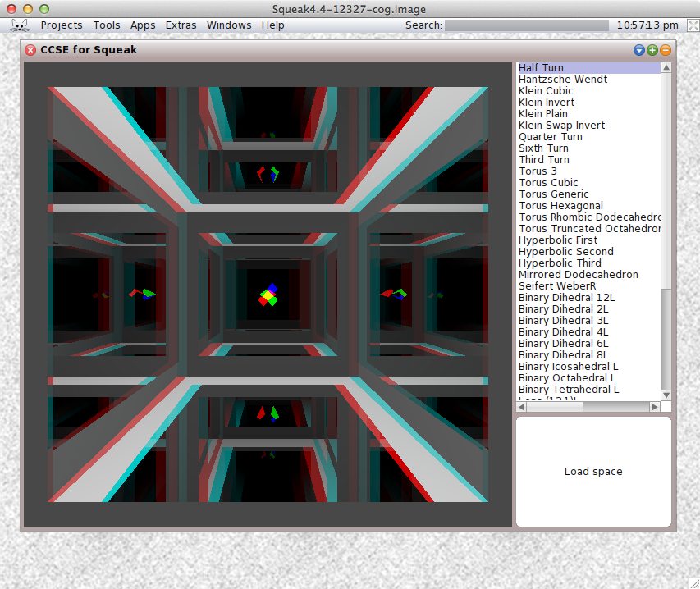Open the Projects menu

pyautogui.click(x=62, y=25)
